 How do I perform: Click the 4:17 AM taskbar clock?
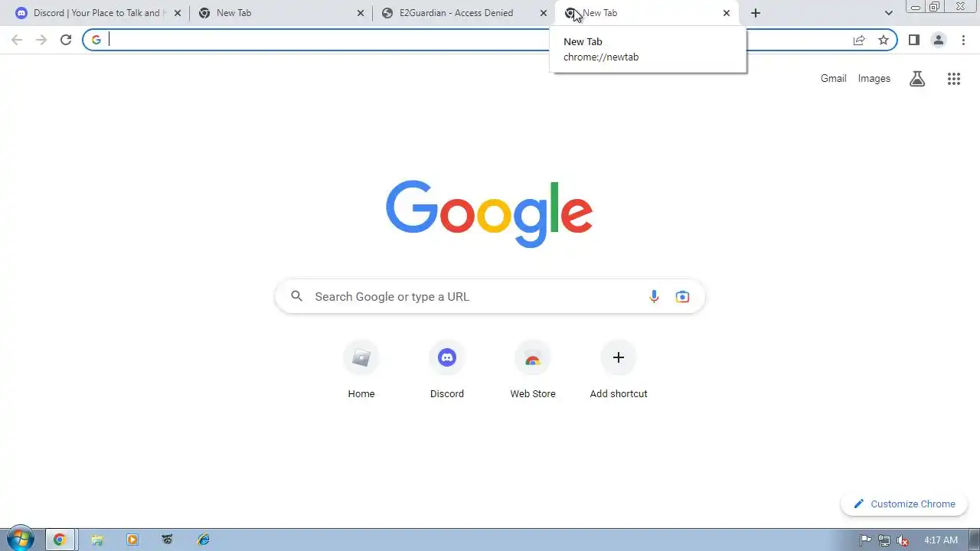(x=941, y=540)
